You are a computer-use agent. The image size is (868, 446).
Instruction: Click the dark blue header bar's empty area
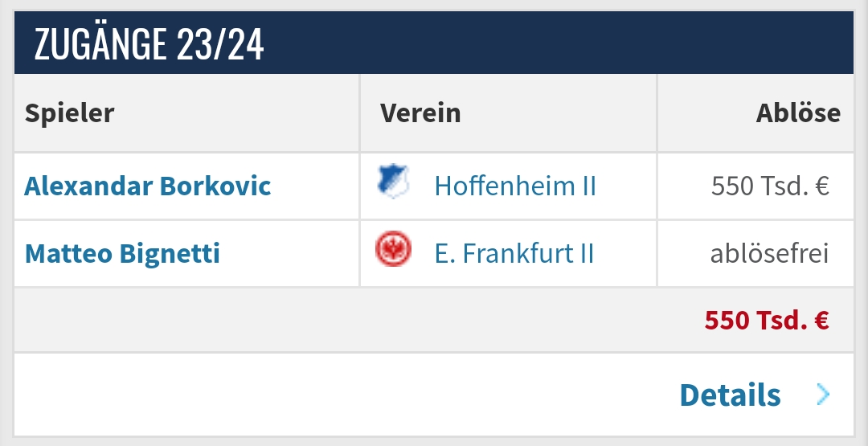tap(554, 43)
